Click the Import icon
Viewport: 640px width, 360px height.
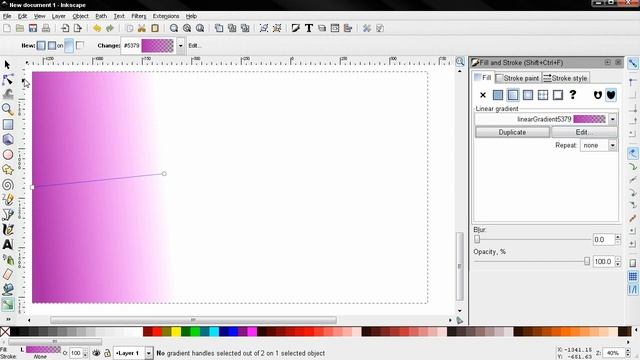tap(65, 28)
